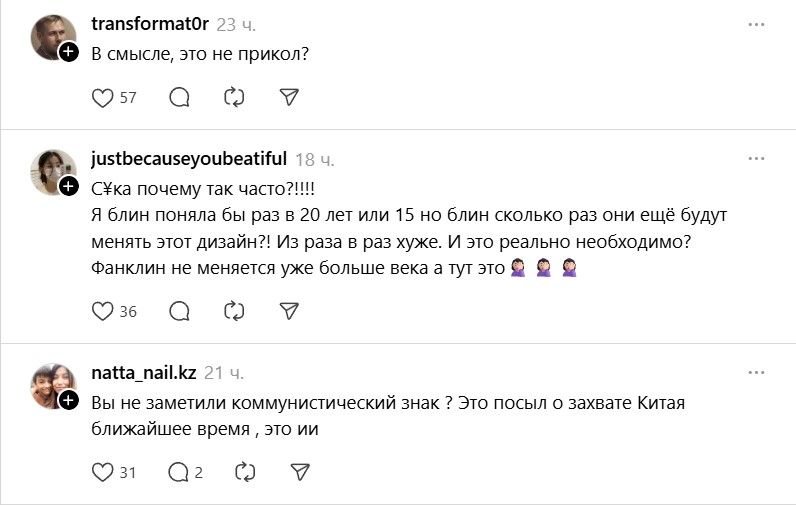Reply to justbecauseyoubeatiful's comment
The height and width of the screenshot is (505, 796).
(180, 311)
